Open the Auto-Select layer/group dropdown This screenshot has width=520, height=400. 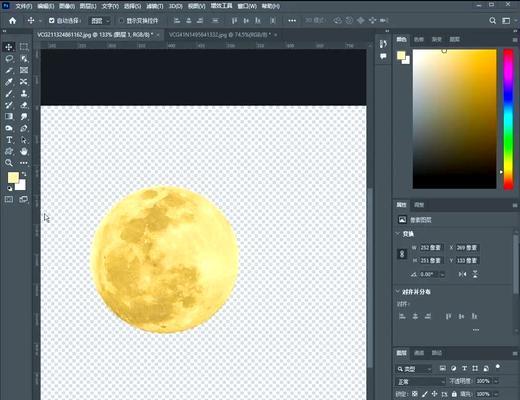point(100,21)
